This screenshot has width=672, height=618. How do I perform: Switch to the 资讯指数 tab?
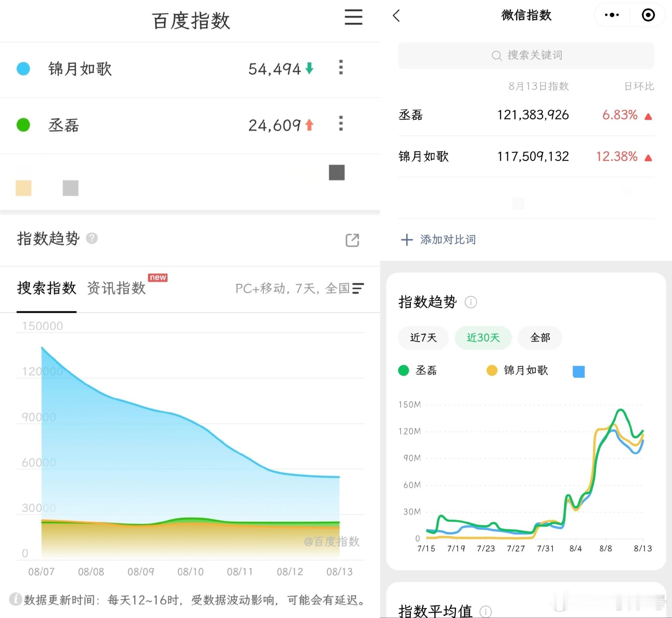(116, 288)
